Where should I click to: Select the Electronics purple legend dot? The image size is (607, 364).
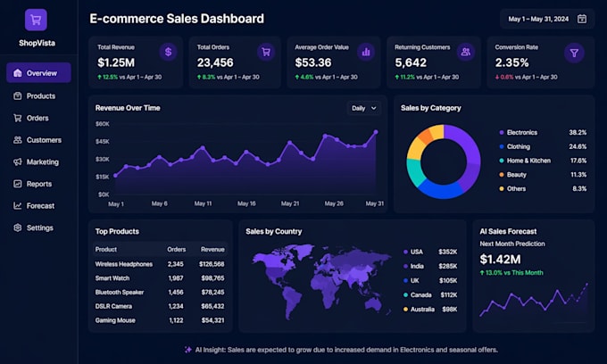tap(502, 132)
